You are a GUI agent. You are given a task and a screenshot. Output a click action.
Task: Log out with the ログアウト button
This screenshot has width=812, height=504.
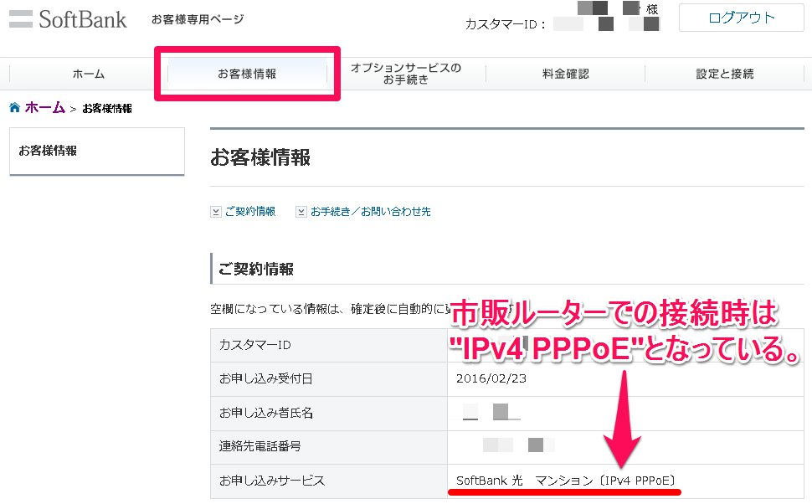coord(741,18)
